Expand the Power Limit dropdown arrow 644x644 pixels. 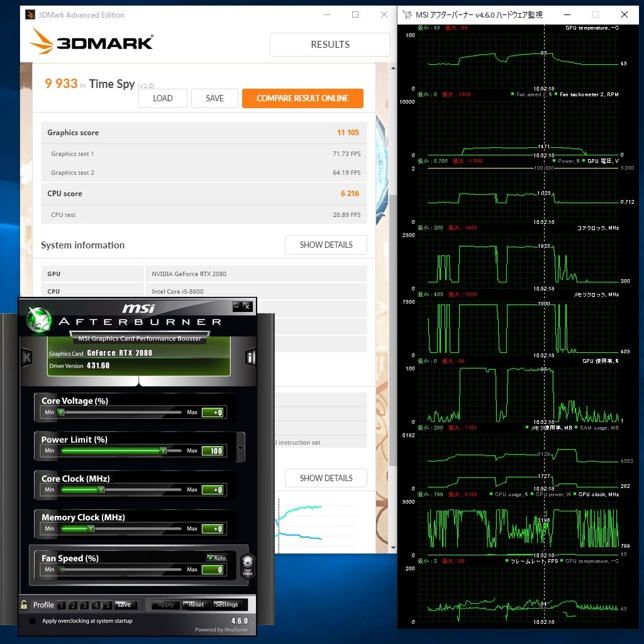241,448
